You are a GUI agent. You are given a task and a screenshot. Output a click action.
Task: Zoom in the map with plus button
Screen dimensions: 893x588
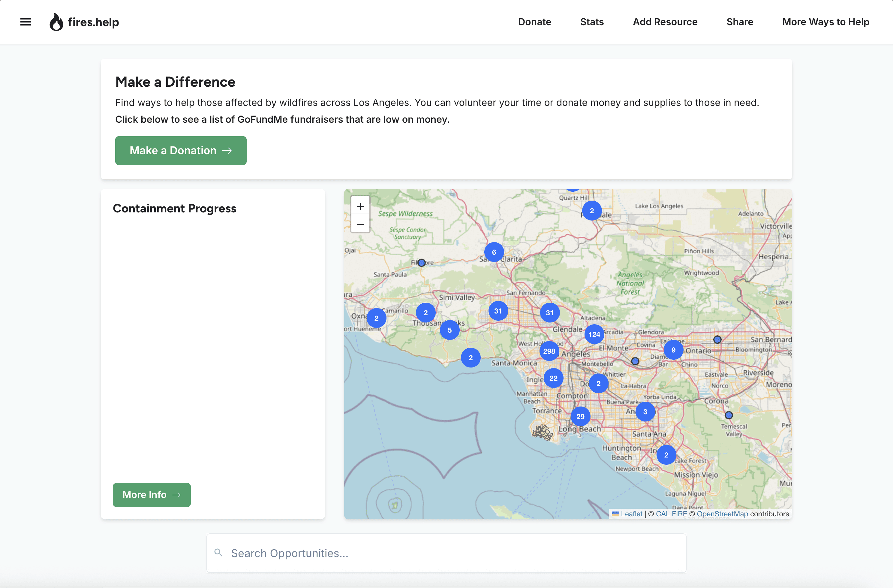click(x=360, y=206)
